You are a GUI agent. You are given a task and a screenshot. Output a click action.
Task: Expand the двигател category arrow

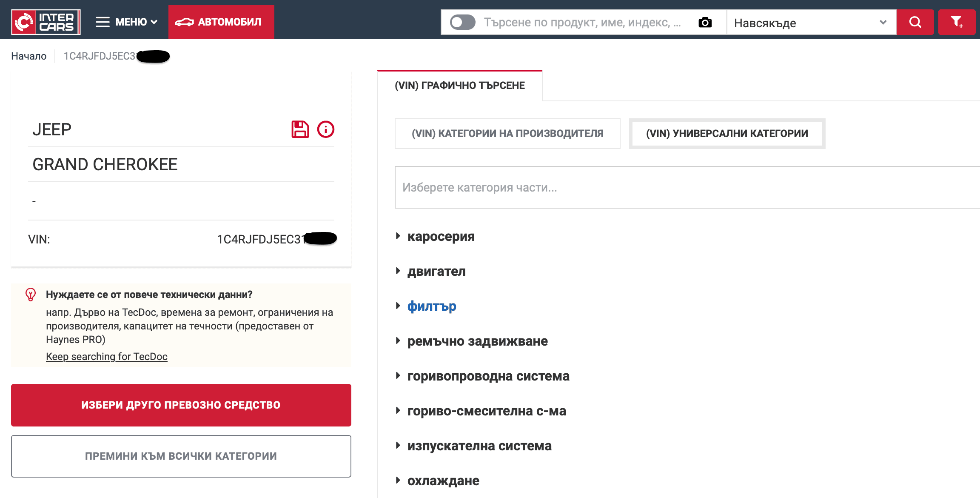click(x=398, y=271)
